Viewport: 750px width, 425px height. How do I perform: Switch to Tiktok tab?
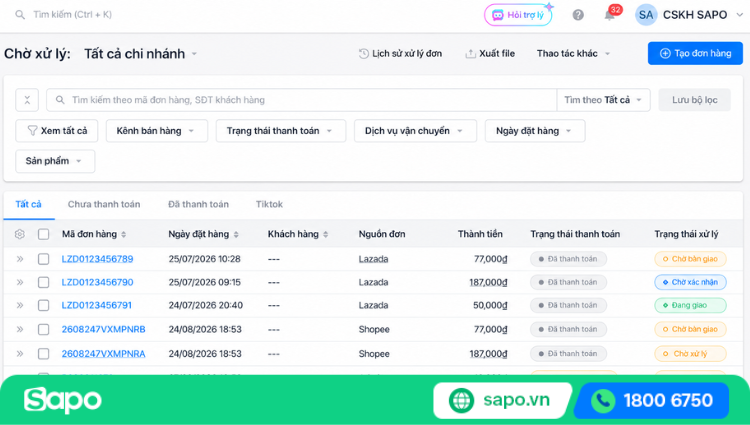[269, 204]
